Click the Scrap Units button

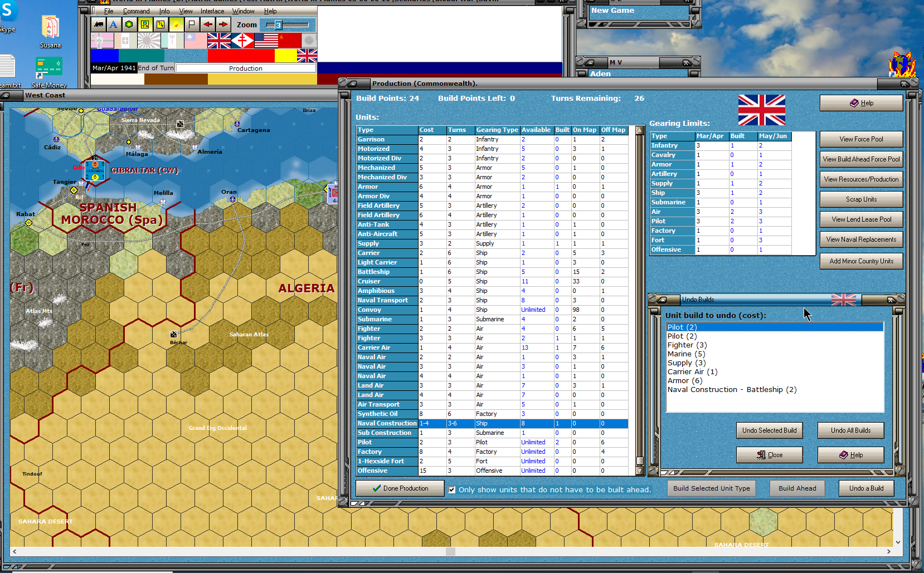pos(862,199)
